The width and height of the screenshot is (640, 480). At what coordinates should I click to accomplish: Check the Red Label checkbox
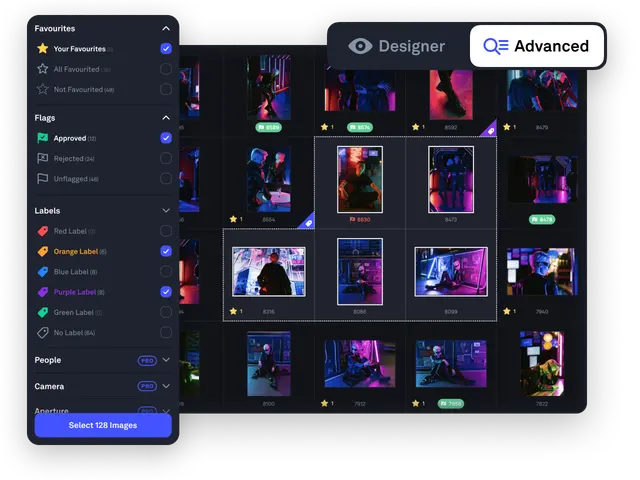tap(166, 231)
